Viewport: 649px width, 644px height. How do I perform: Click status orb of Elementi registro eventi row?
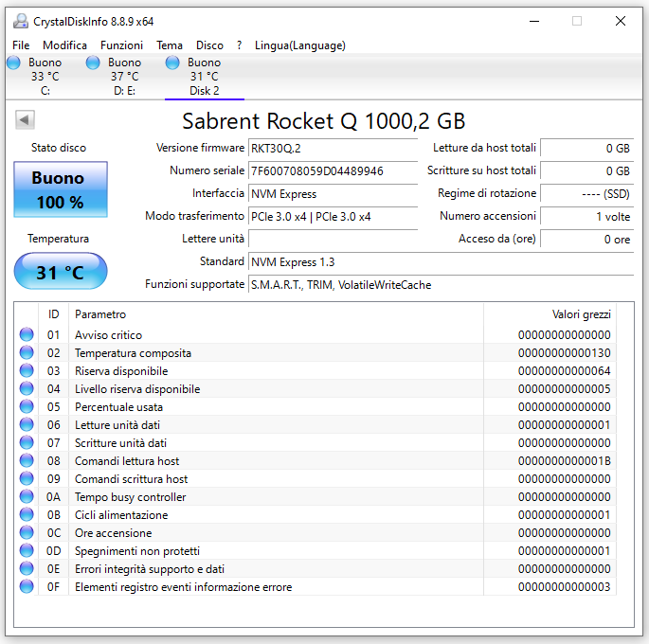(27, 586)
